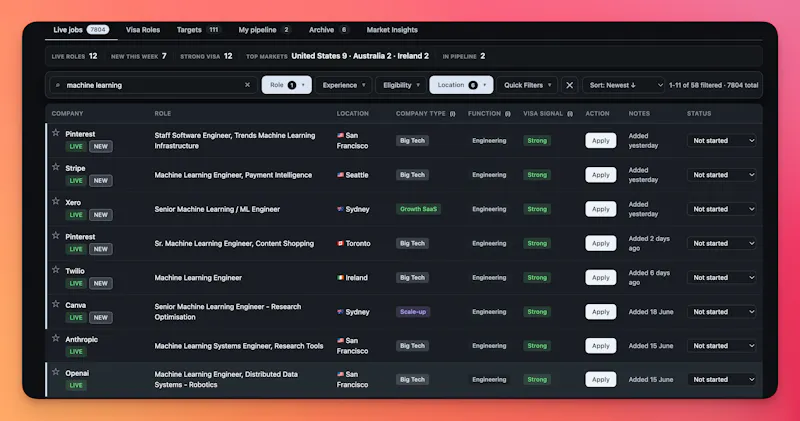The height and width of the screenshot is (421, 800).
Task: Apply to the Xero job
Action: (601, 209)
